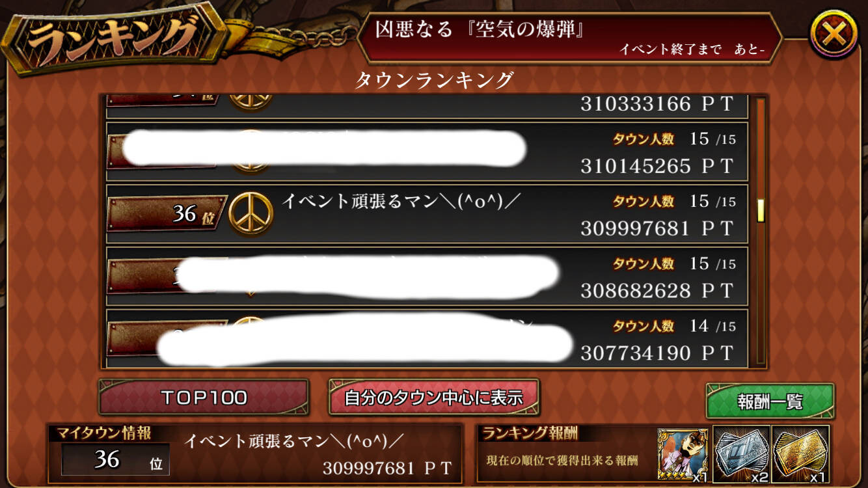
Task: Open the 報酬一覧 rewards list
Action: coord(770,401)
